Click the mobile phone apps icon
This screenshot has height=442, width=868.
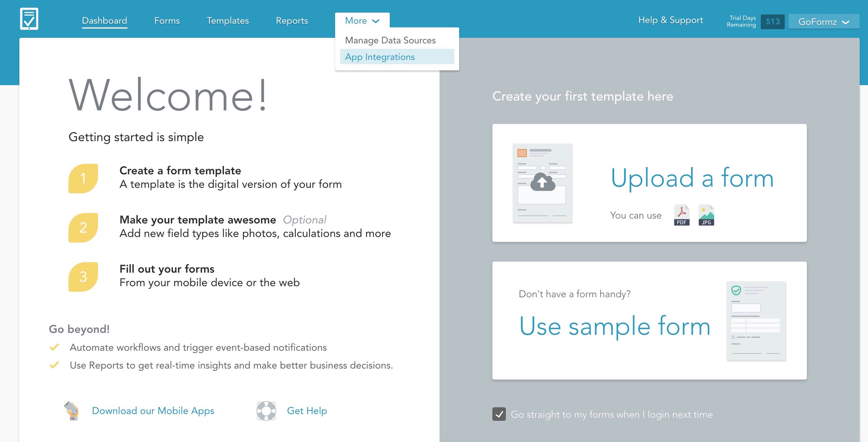coord(72,411)
